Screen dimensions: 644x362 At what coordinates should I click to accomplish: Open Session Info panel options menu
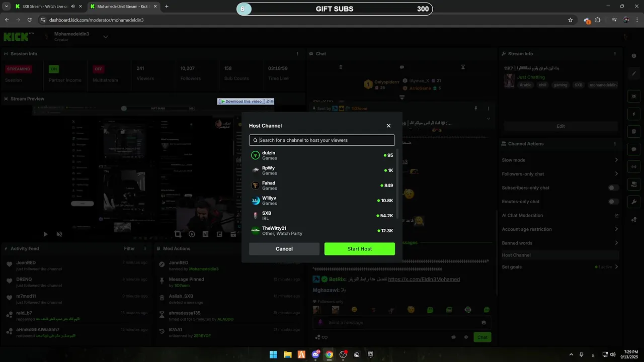click(x=297, y=54)
